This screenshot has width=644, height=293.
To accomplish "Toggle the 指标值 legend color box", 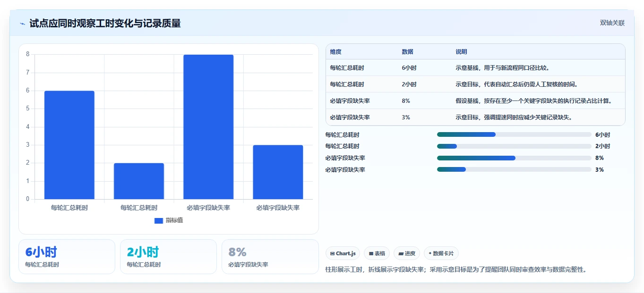I will click(x=159, y=221).
